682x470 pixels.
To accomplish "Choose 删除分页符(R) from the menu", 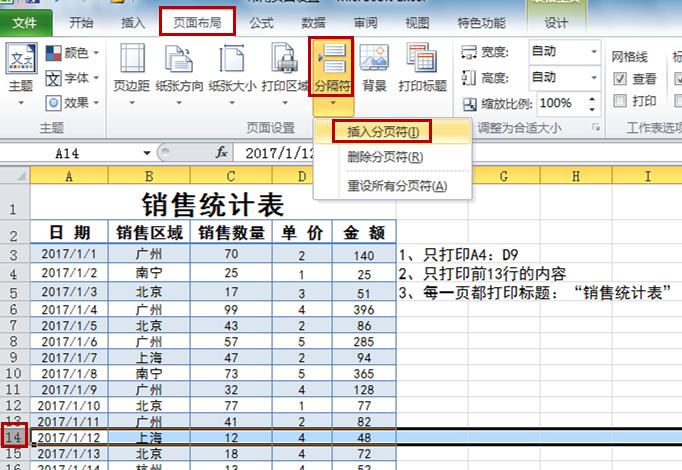I will point(392,157).
